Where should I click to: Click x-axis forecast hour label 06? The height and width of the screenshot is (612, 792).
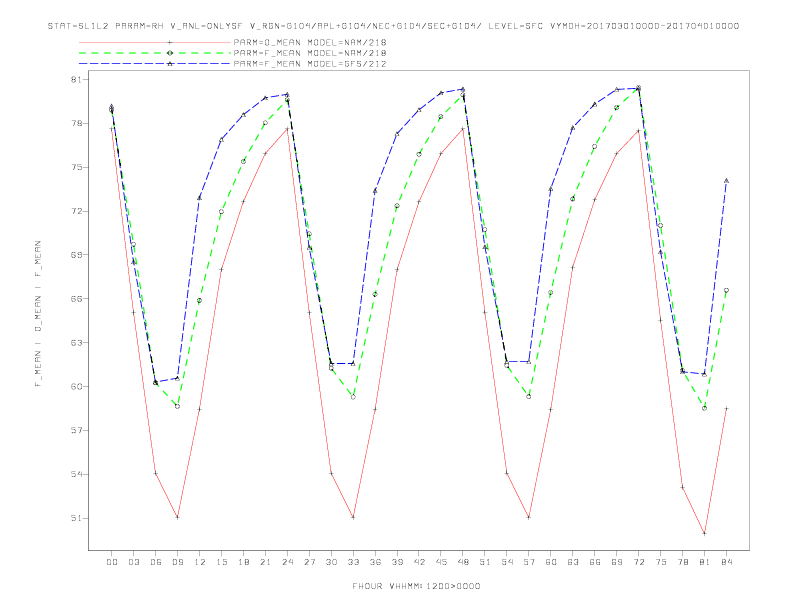(156, 562)
